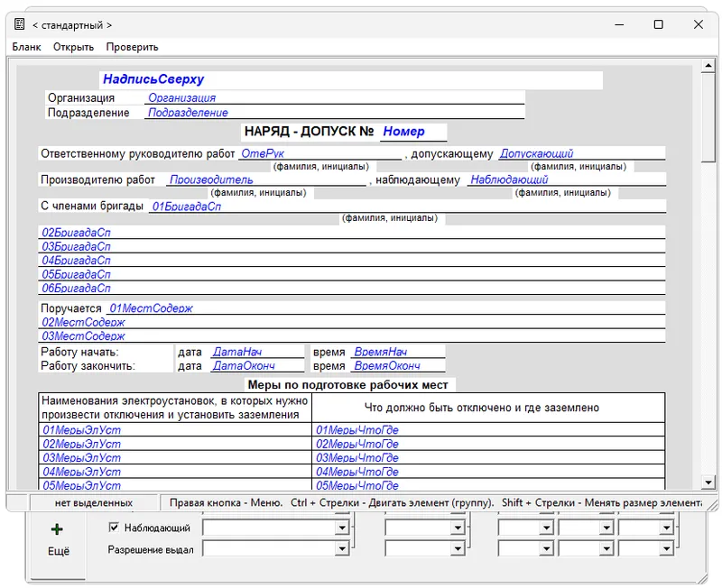Open the first Разрешение выдал dropdown
The width and height of the screenshot is (722, 588).
click(342, 548)
